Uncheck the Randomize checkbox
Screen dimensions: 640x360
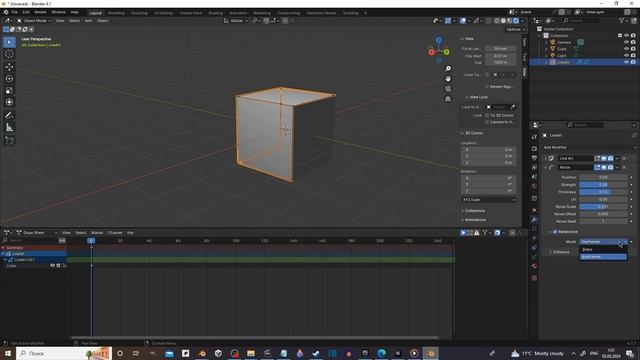[x=555, y=231]
